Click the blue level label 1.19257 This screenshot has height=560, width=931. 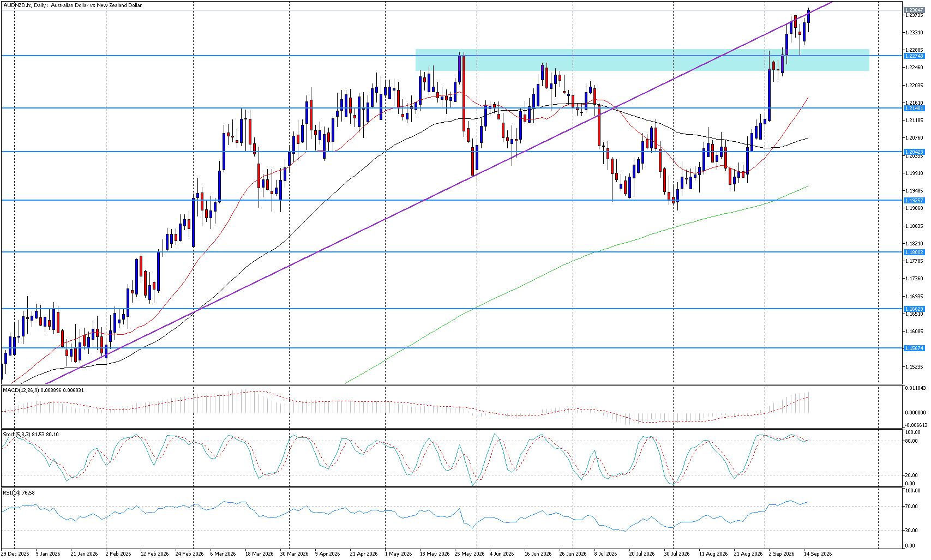pos(914,201)
